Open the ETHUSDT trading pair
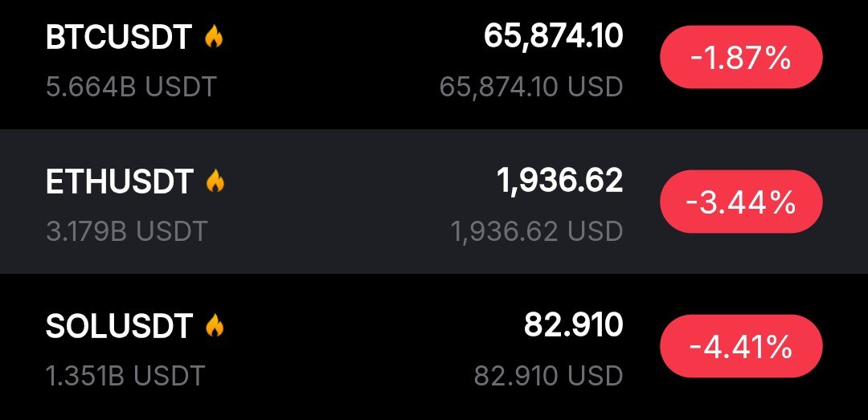This screenshot has height=420, width=868. (120, 182)
